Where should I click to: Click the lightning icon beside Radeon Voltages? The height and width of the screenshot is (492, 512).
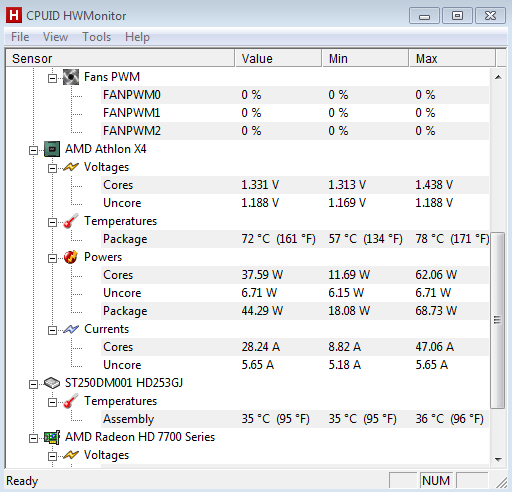(x=71, y=455)
